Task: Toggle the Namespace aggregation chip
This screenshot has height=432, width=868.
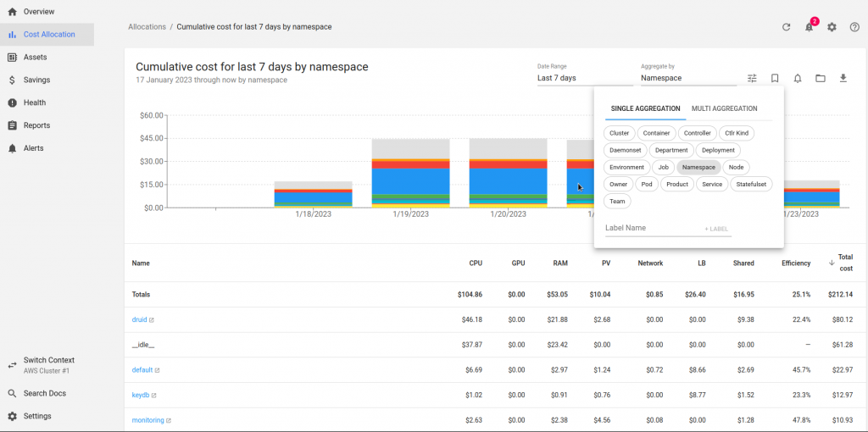Action: 698,167
